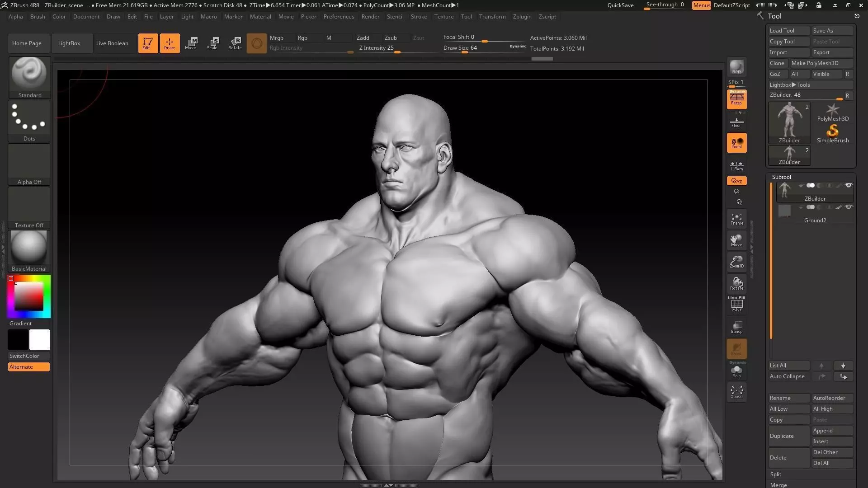Click the Zoom3D navigation icon

point(736,262)
